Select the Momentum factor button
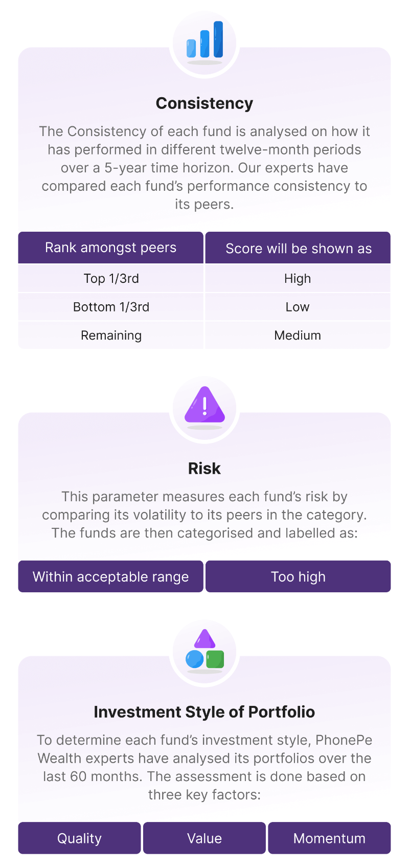 click(329, 838)
